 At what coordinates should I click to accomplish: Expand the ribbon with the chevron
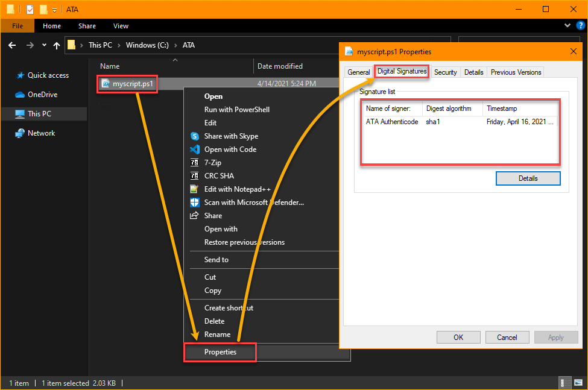(x=567, y=25)
